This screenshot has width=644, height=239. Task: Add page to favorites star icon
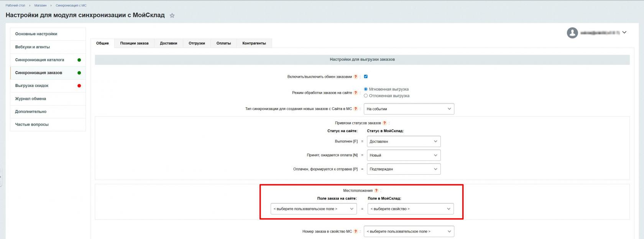(172, 16)
